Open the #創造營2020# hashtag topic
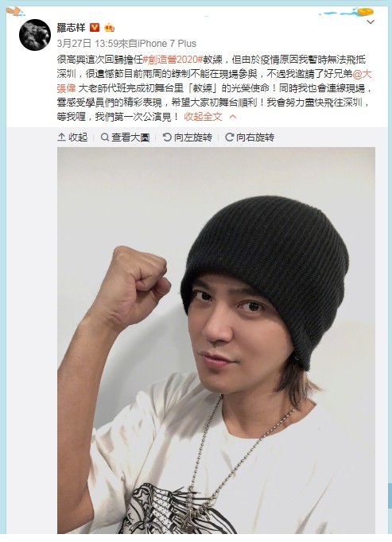The width and height of the screenshot is (392, 542). tap(173, 60)
